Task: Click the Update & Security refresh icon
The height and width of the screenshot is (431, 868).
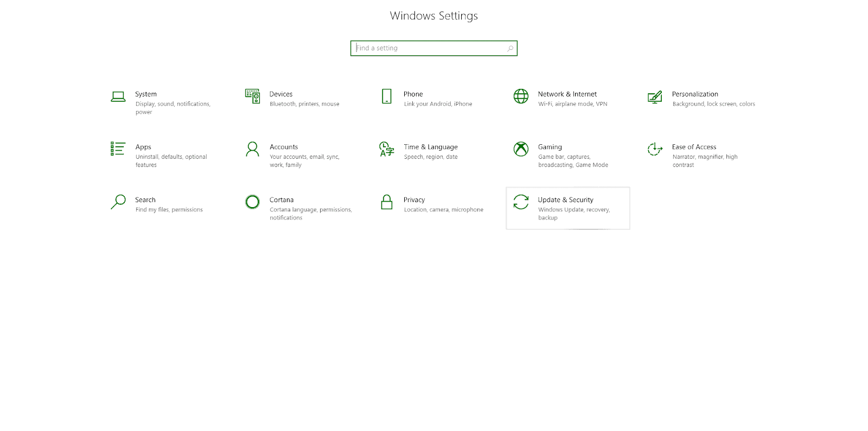Action: [x=521, y=202]
